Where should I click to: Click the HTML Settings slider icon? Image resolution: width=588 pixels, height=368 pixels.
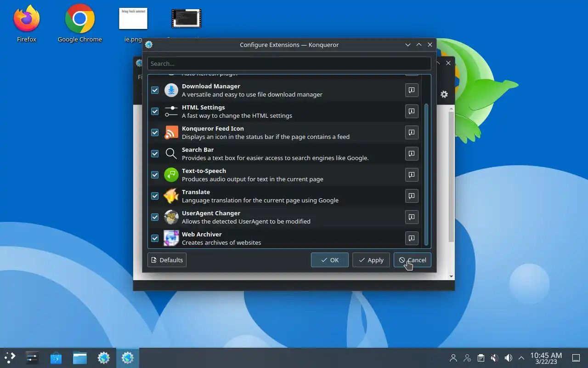click(171, 111)
